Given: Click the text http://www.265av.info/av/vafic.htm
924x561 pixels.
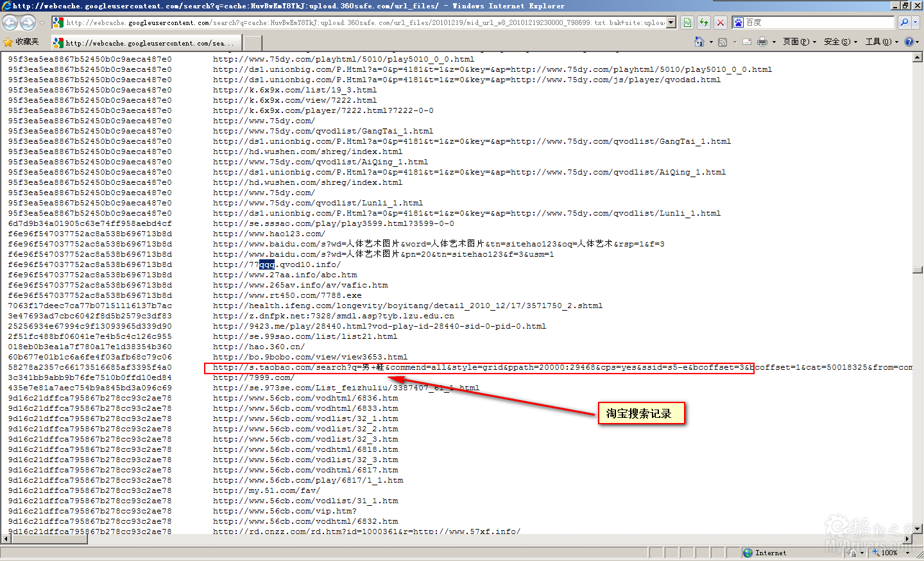Looking at the screenshot, I should click(x=300, y=285).
